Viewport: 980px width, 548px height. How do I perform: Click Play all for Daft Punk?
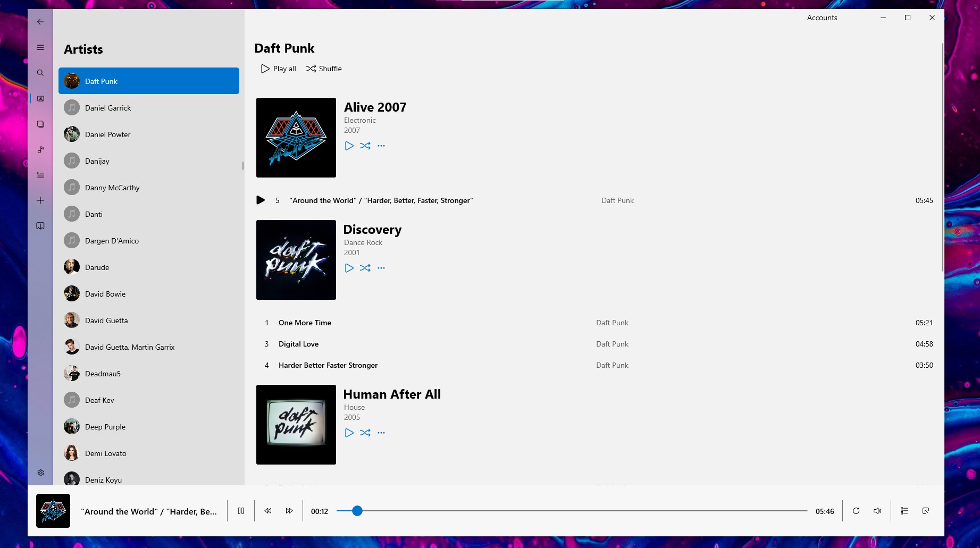coord(278,69)
